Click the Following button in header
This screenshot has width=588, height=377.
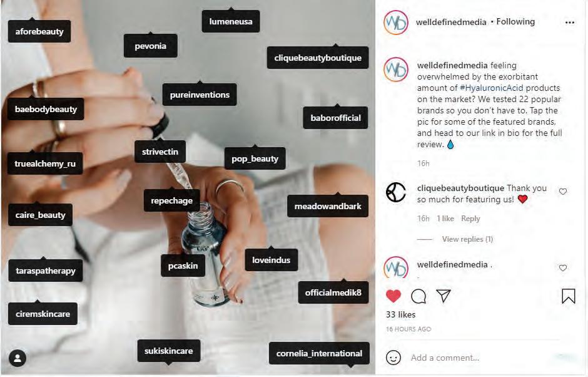point(515,22)
